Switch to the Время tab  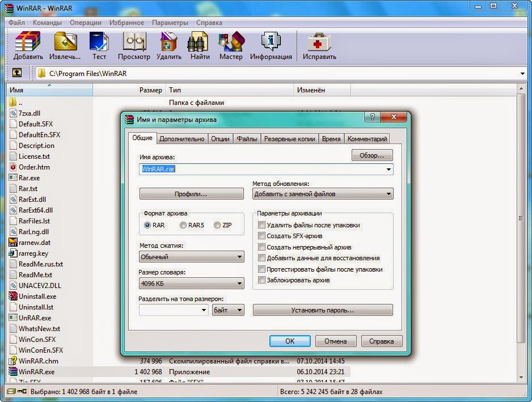tap(331, 139)
